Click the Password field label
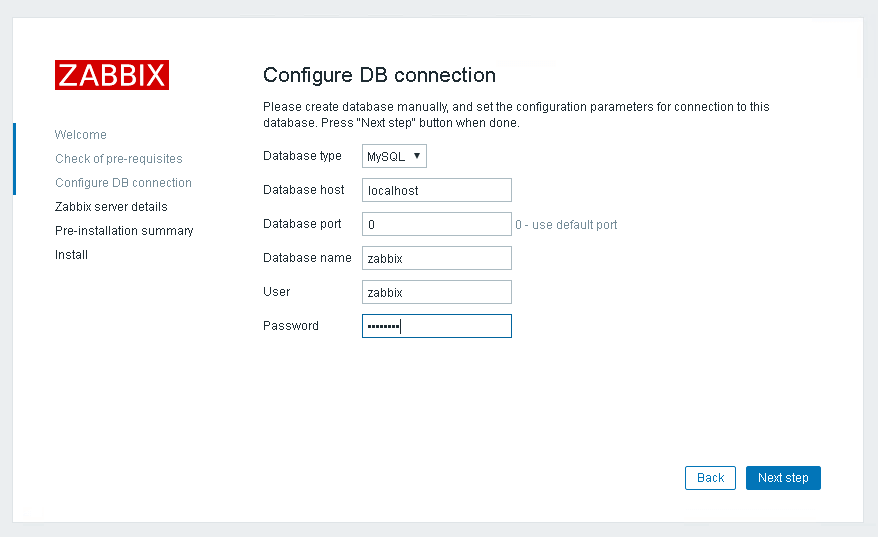This screenshot has width=878, height=537. (x=291, y=326)
